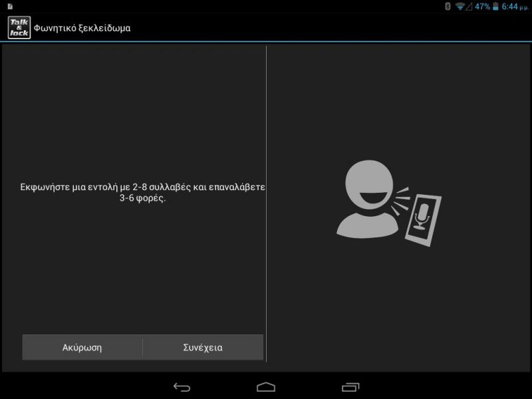The height and width of the screenshot is (399, 532).
Task: Tap the battery icon in status bar
Action: pos(495,7)
